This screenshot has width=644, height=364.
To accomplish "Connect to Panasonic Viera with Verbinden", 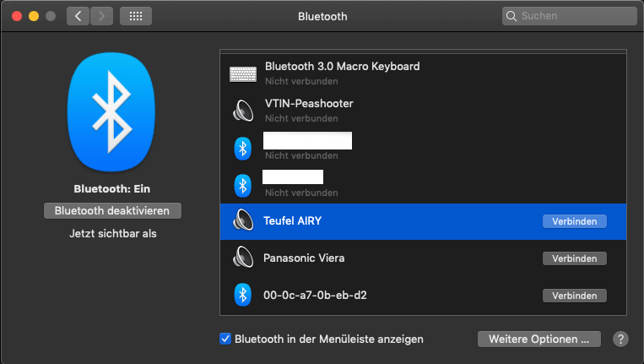I will pyautogui.click(x=574, y=258).
